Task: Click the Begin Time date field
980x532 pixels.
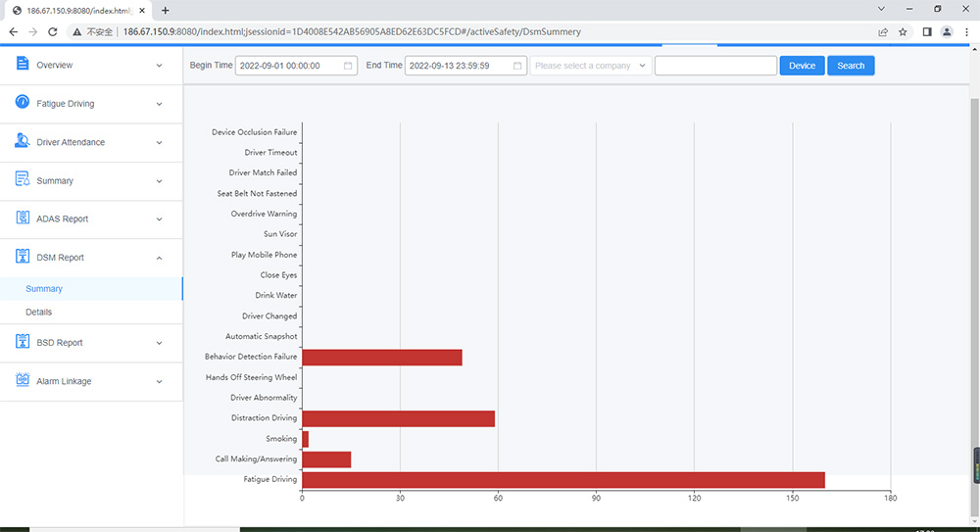Action: point(296,66)
